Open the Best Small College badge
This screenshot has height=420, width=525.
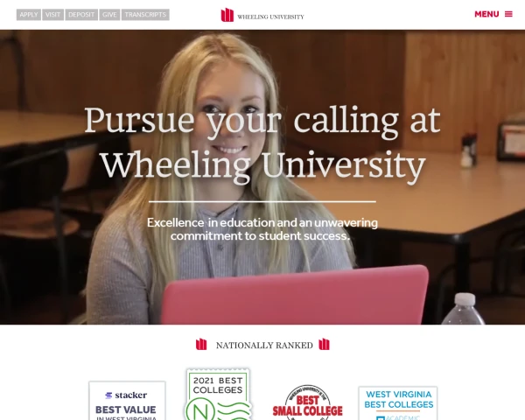click(307, 402)
